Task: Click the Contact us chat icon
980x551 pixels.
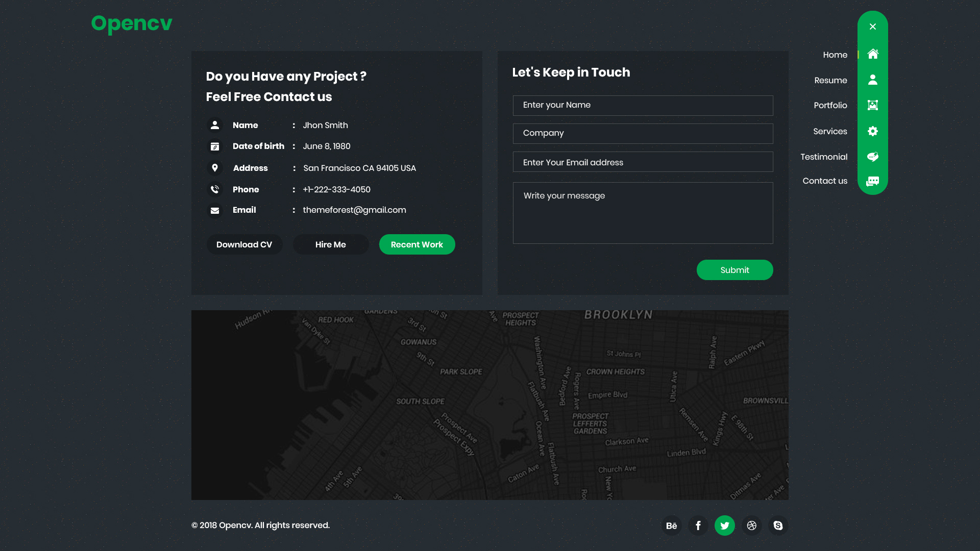Action: coord(873,181)
